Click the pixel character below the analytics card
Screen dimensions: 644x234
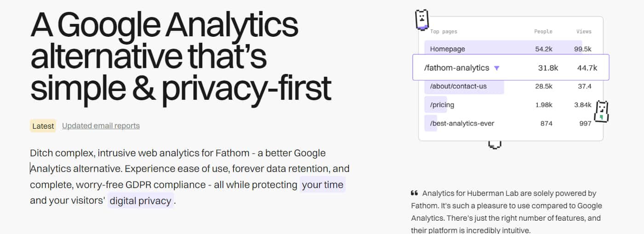(495, 145)
